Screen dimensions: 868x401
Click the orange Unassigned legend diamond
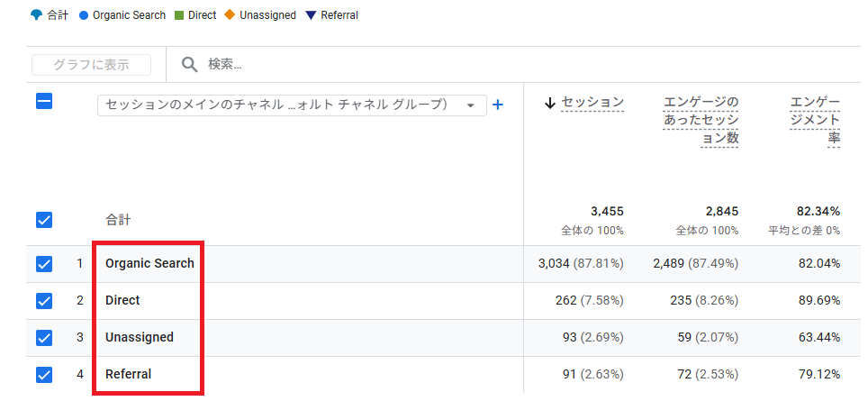pos(231,15)
